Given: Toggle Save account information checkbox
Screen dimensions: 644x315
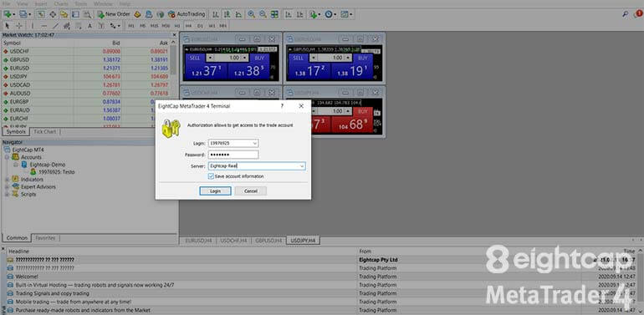Looking at the screenshot, I should [x=211, y=176].
